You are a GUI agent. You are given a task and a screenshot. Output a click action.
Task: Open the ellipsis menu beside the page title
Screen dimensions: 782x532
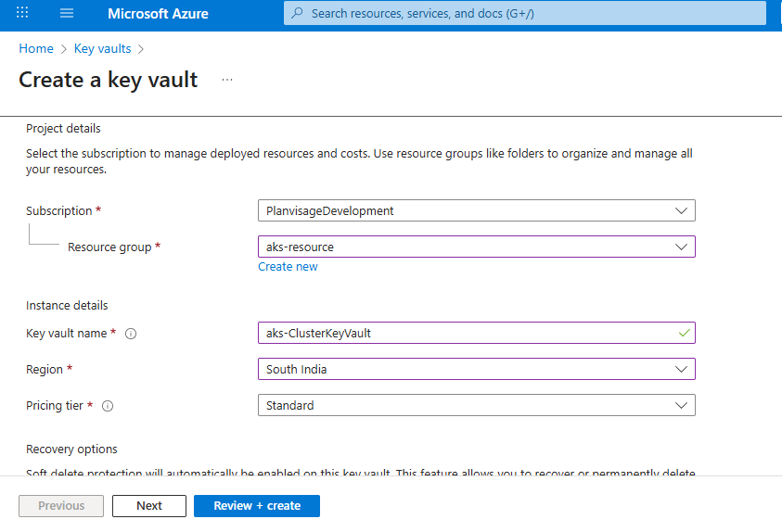pos(227,80)
